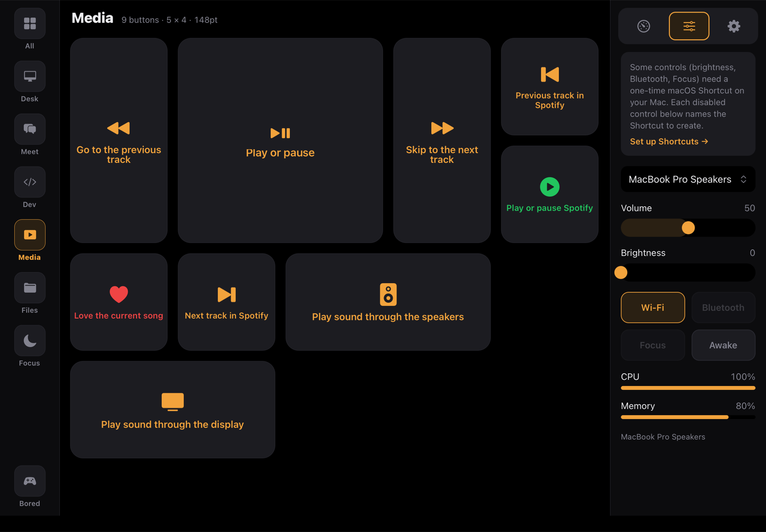This screenshot has width=766, height=532.
Task: Click the Brightness slider knob
Action: pyautogui.click(x=621, y=273)
